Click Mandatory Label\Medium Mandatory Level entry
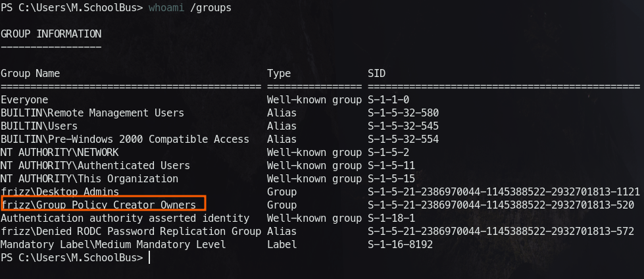Image resolution: width=644 pixels, height=279 pixels. 113,244
